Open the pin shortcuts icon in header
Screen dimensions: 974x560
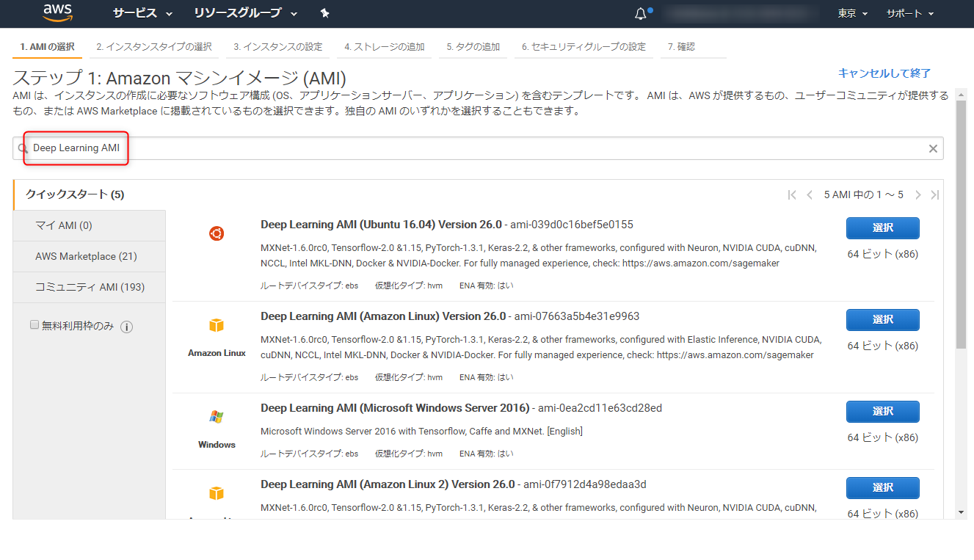pyautogui.click(x=325, y=13)
